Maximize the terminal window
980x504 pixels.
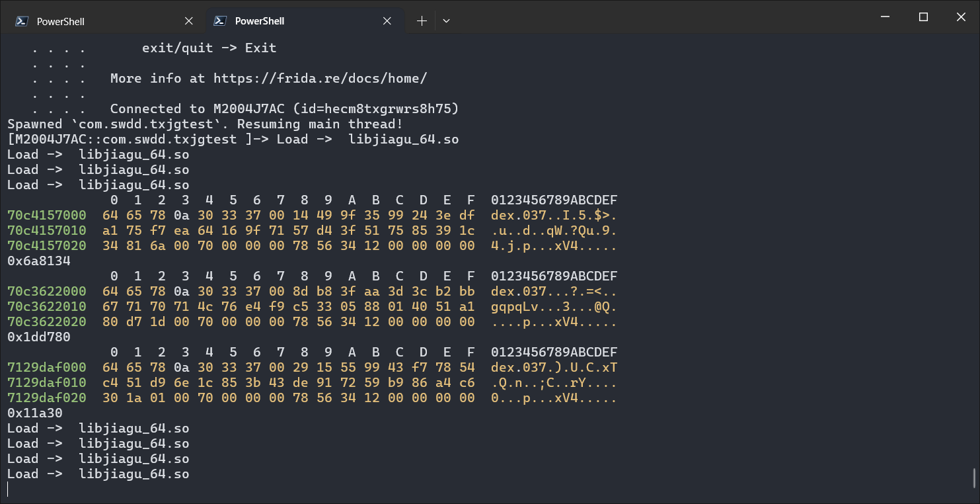click(x=924, y=17)
